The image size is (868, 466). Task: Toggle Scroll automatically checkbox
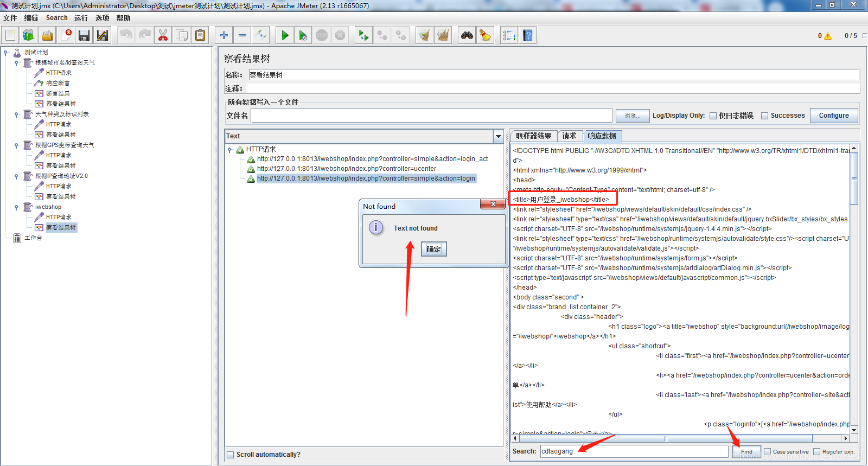click(x=231, y=455)
